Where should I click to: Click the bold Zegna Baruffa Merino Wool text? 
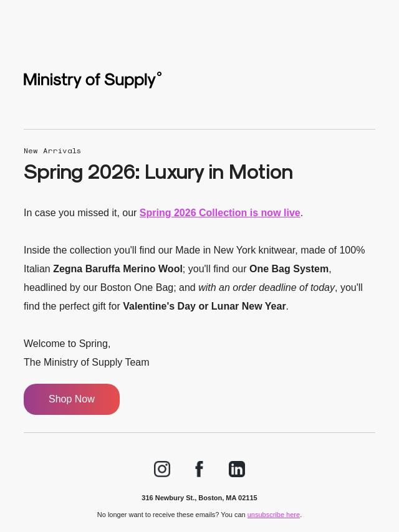[118, 269]
